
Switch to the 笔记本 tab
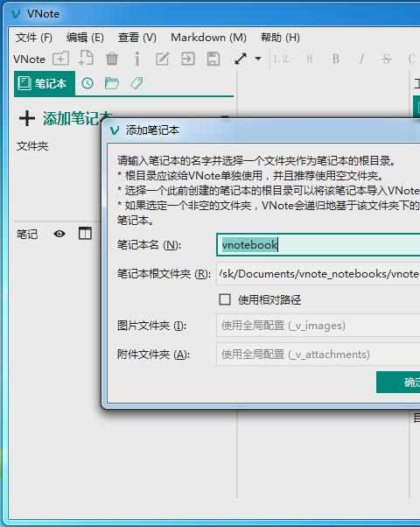45,83
